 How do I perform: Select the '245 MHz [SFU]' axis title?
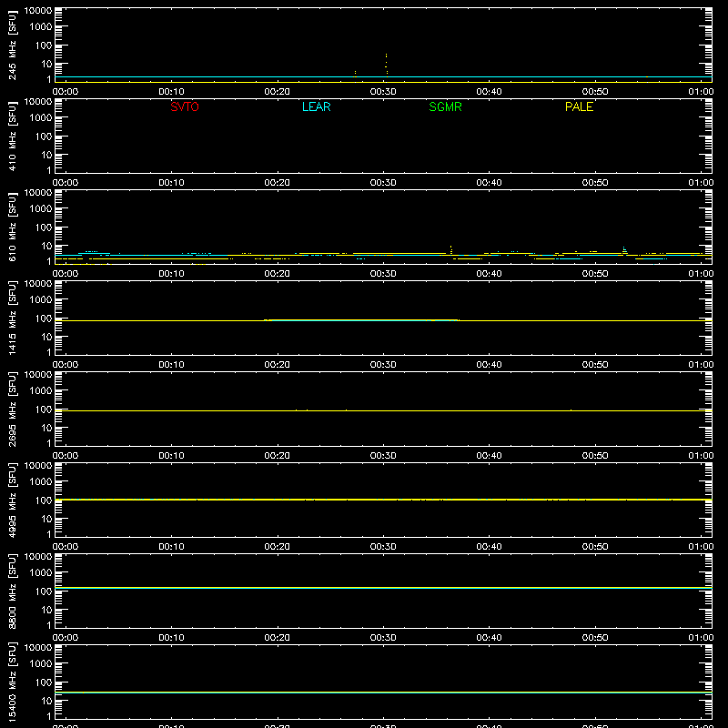tap(13, 45)
